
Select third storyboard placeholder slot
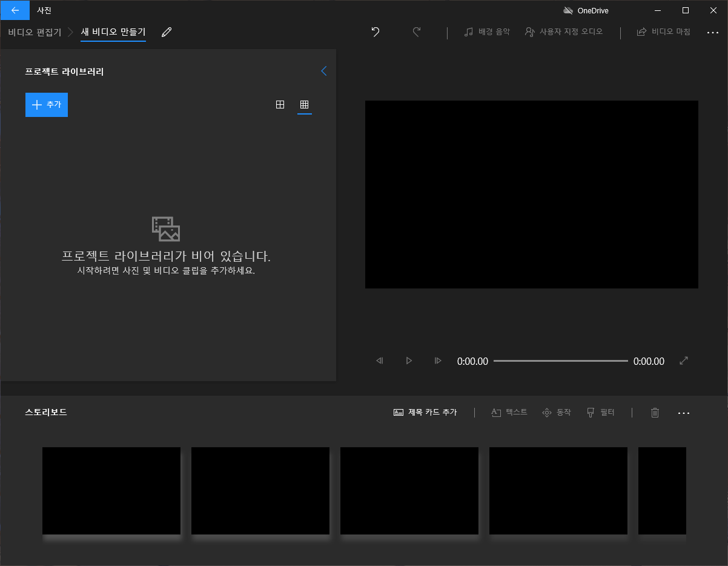pyautogui.click(x=409, y=491)
